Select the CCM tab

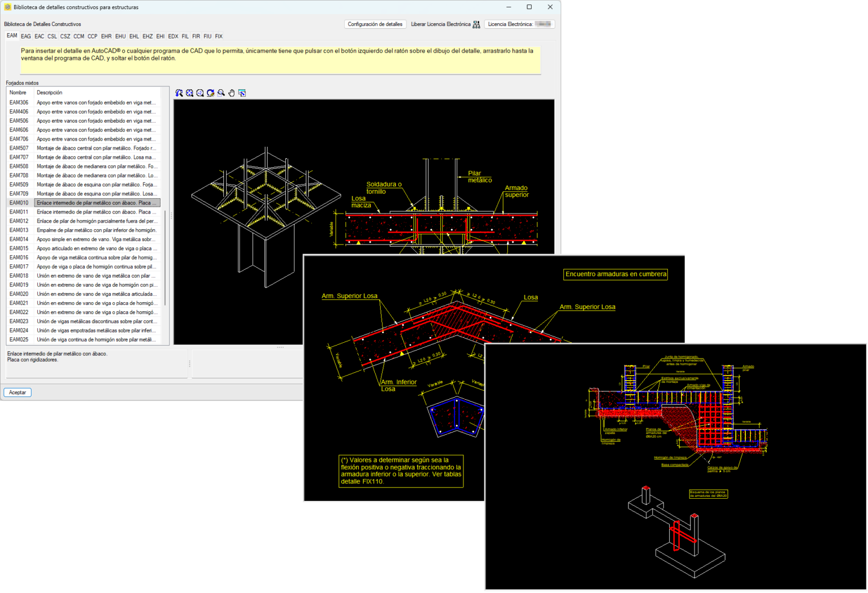point(79,36)
